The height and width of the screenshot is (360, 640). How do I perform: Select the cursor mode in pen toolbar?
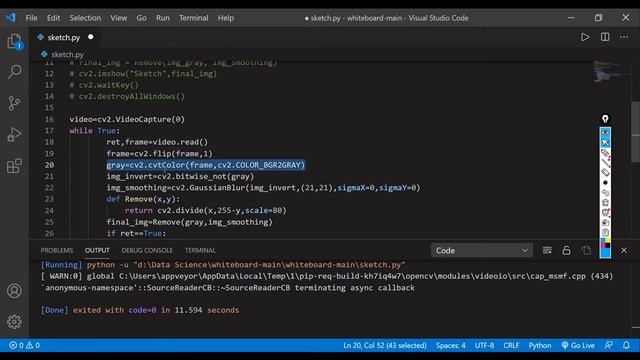605,142
